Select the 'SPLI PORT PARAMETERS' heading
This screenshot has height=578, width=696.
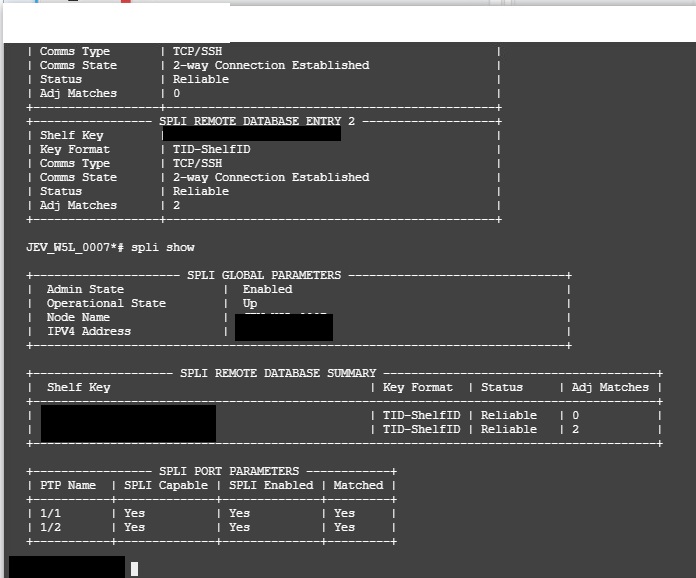click(229, 471)
